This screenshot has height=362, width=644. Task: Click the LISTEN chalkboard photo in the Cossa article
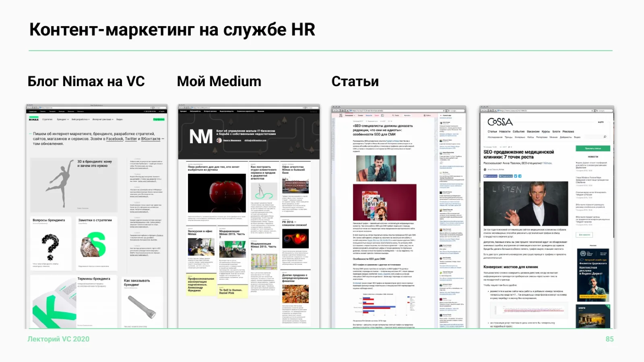tap(526, 204)
